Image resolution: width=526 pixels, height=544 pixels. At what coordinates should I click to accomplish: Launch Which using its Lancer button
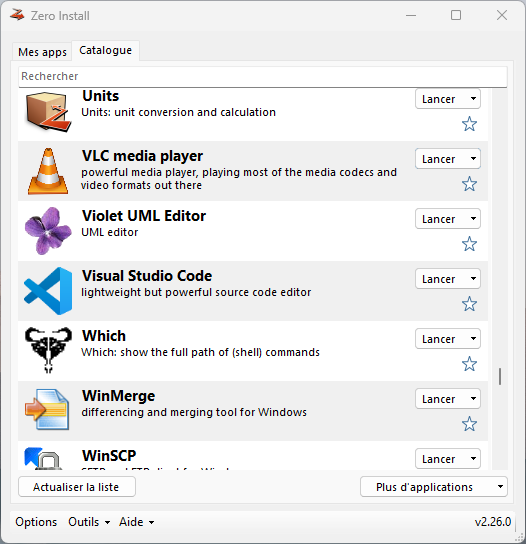click(x=439, y=339)
